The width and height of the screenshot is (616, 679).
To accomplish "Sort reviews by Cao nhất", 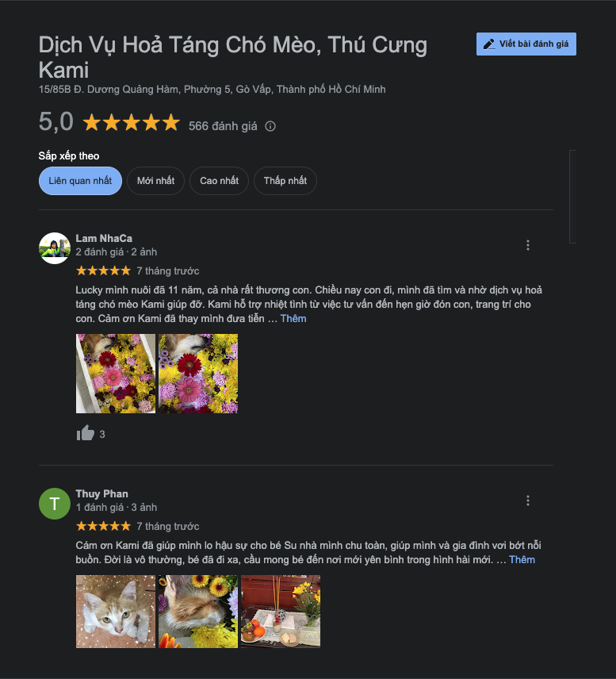I will coord(219,181).
